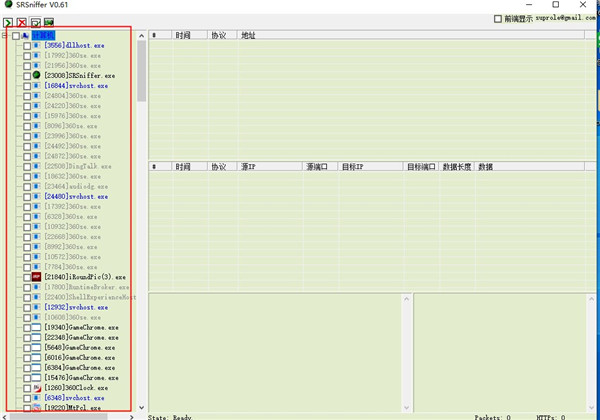Click the green start capture arrow icon
Image resolution: width=600 pixels, height=420 pixels.
coord(8,22)
